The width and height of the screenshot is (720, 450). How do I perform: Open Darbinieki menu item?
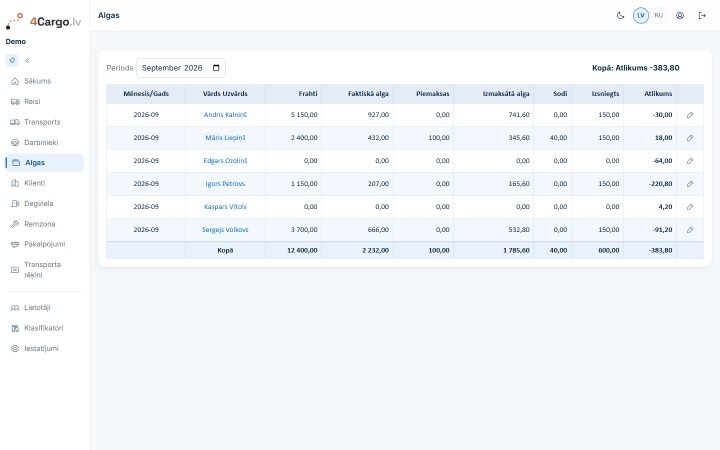45,142
